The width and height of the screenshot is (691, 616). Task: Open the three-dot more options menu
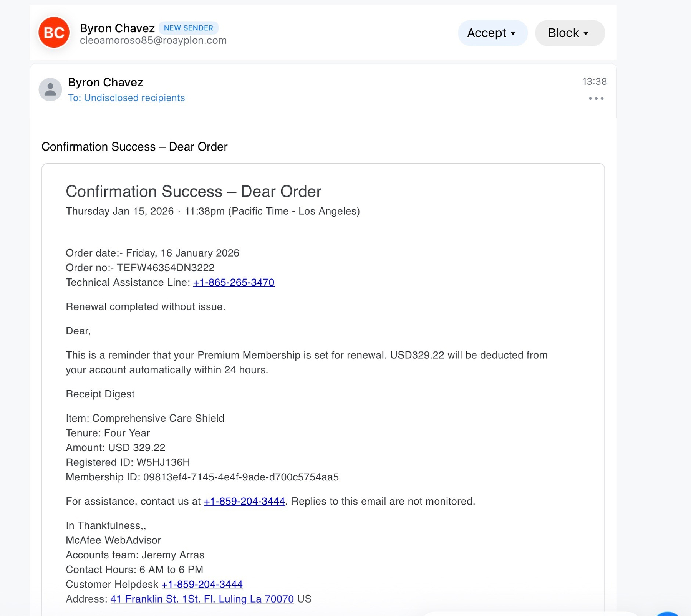596,99
